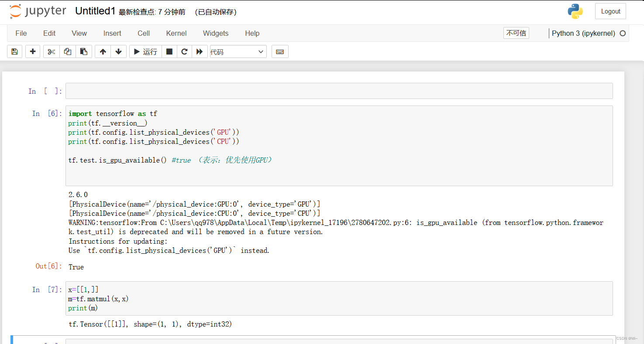Click the x=[[1,]] code line
This screenshot has width=644, height=344.
(x=83, y=290)
